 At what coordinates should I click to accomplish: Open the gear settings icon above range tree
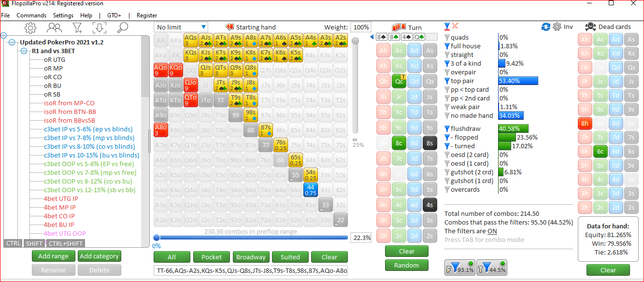tap(30, 28)
